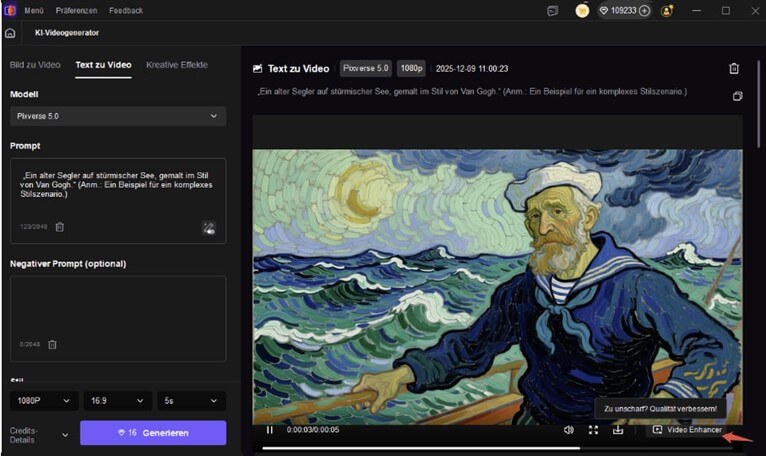Click the video progress bar
766x456 pixels.
click(497, 448)
